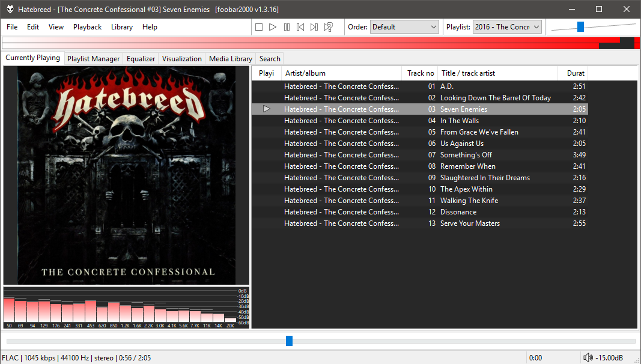Image resolution: width=641 pixels, height=364 pixels.
Task: Switch to the Media Library tab
Action: pos(231,59)
